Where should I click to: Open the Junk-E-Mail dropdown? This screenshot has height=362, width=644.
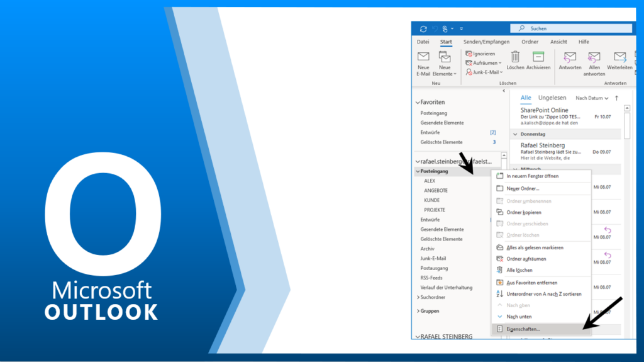tap(484, 72)
